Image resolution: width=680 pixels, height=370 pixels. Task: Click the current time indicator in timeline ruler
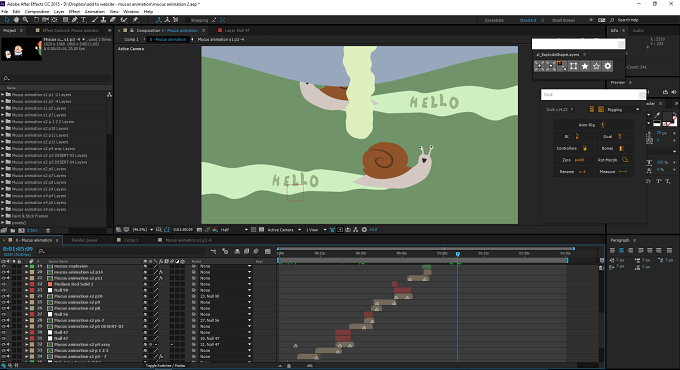coord(458,254)
